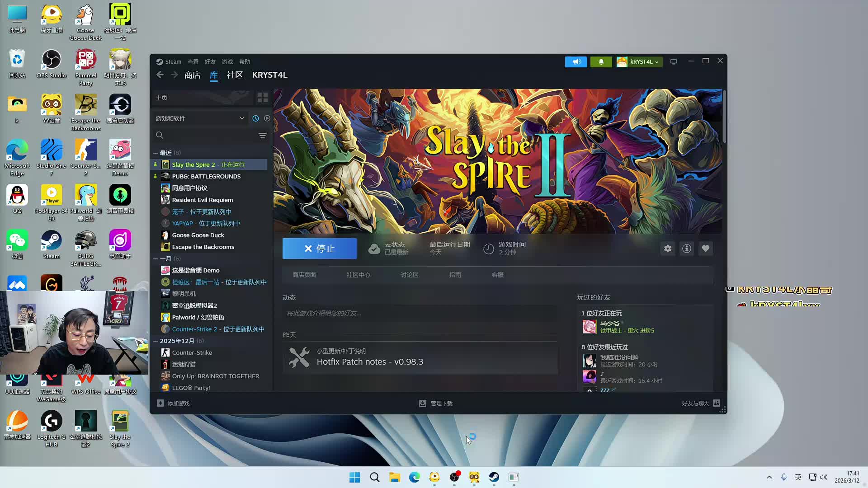Switch library to grid view icon
This screenshot has height=488, width=868.
click(x=262, y=98)
